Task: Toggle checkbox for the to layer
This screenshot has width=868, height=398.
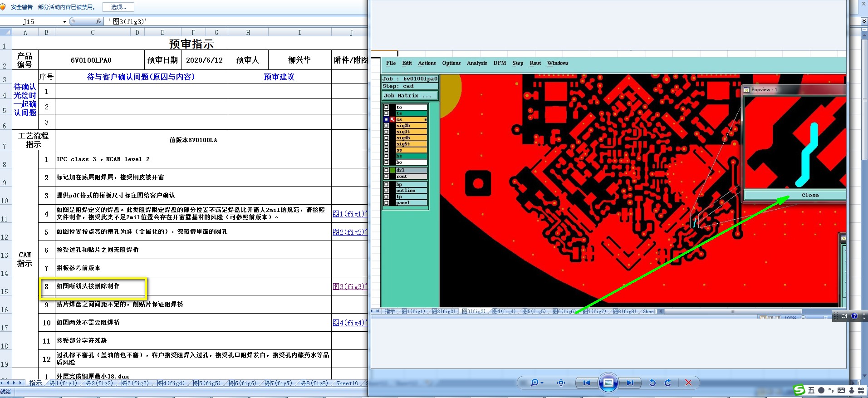Action: [x=387, y=108]
